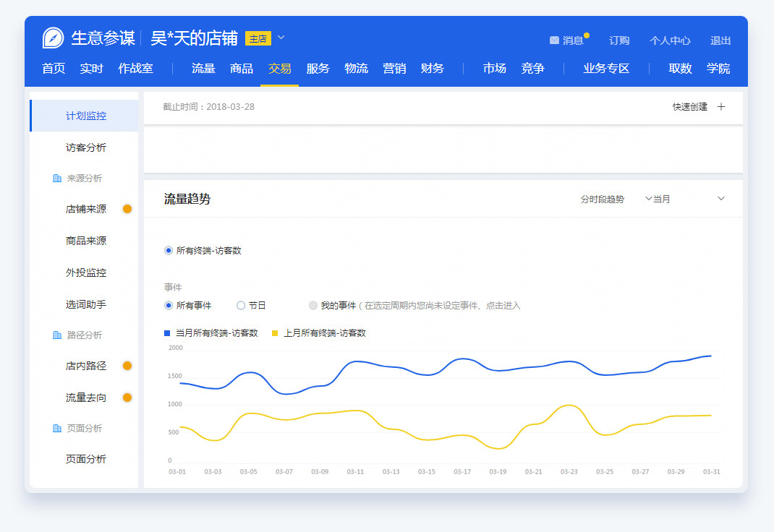The image size is (774, 532).
Task: Click the 页面分析 section icon
Action: tap(57, 429)
